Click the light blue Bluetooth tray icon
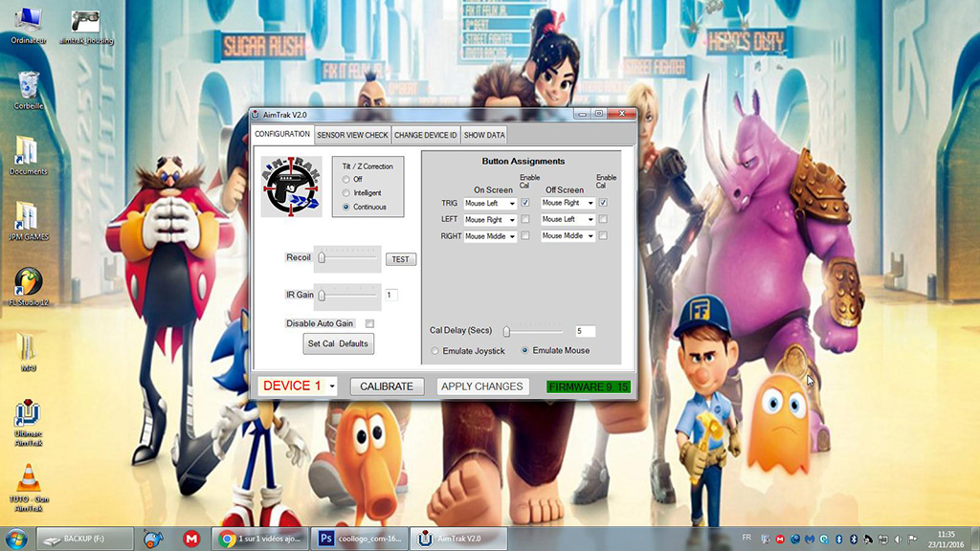Screen dimensions: 980x551 pos(839,539)
